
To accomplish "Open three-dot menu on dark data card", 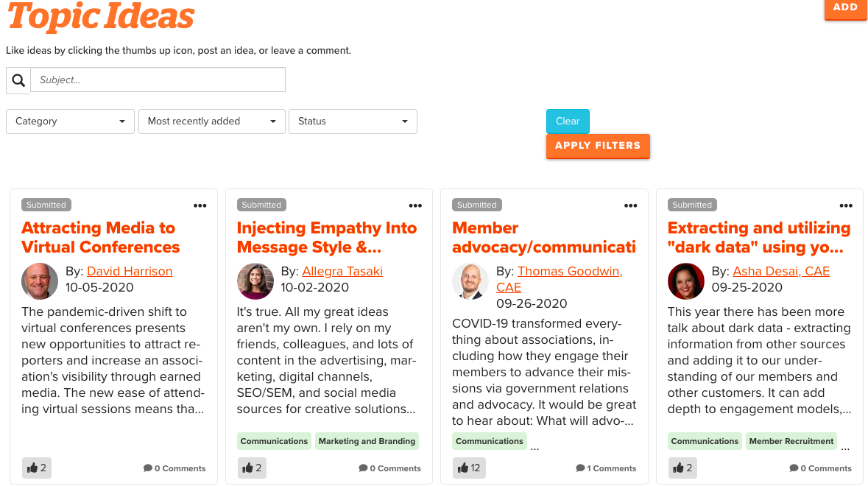I will [x=846, y=205].
